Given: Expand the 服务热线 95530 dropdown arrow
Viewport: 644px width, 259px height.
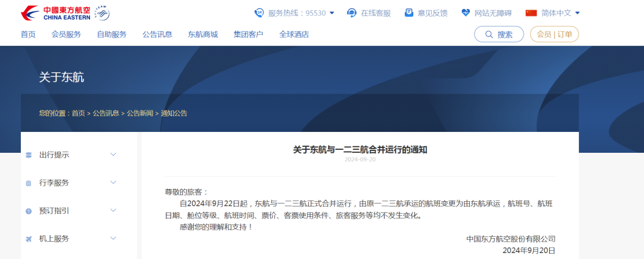Looking at the screenshot, I should coord(332,13).
